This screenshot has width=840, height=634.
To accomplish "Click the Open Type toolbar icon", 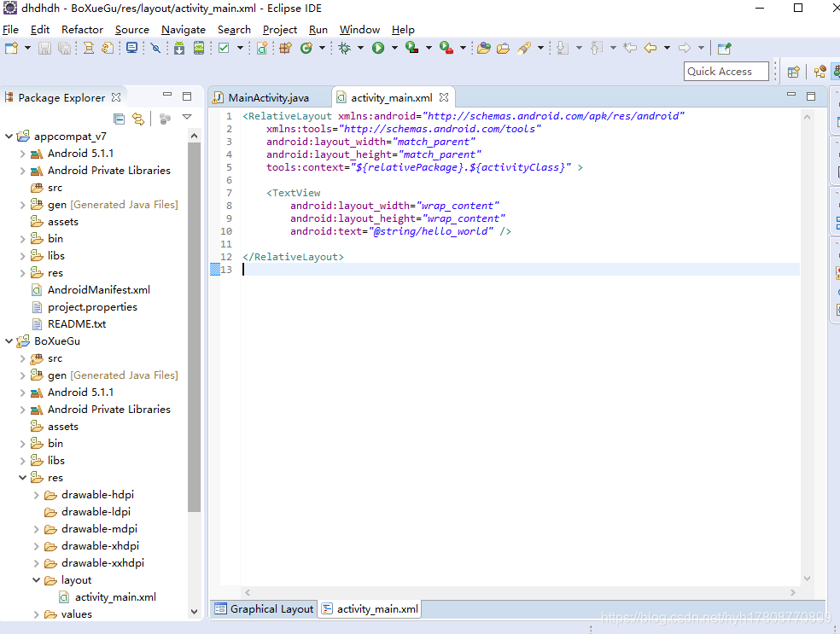I will pyautogui.click(x=484, y=48).
